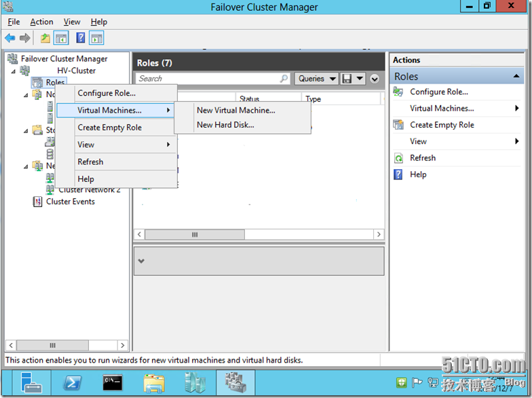Select Cluster Events in the tree

(x=71, y=202)
